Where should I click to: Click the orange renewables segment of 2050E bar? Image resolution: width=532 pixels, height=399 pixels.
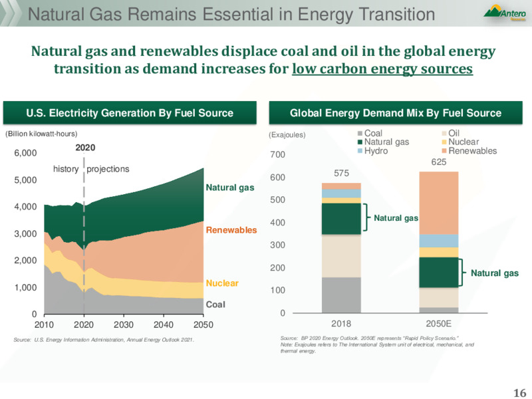(439, 203)
